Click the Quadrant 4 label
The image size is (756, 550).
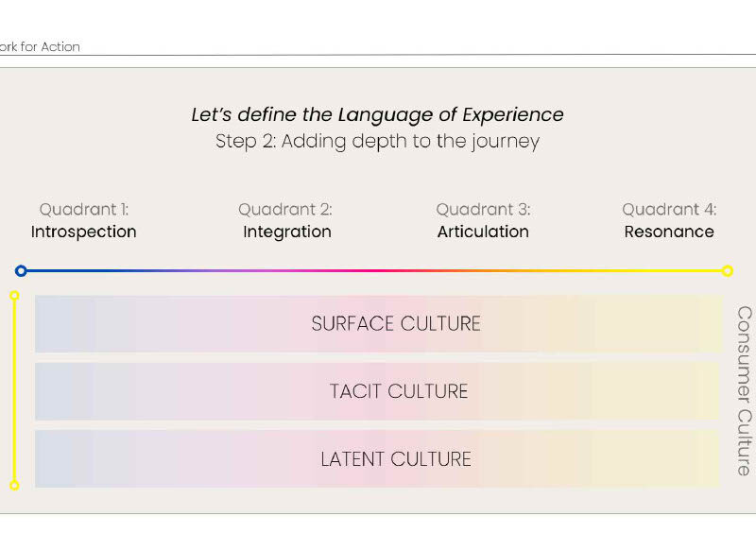pyautogui.click(x=669, y=209)
